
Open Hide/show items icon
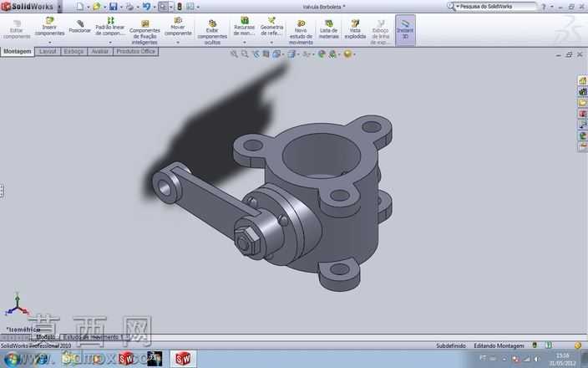click(307, 54)
